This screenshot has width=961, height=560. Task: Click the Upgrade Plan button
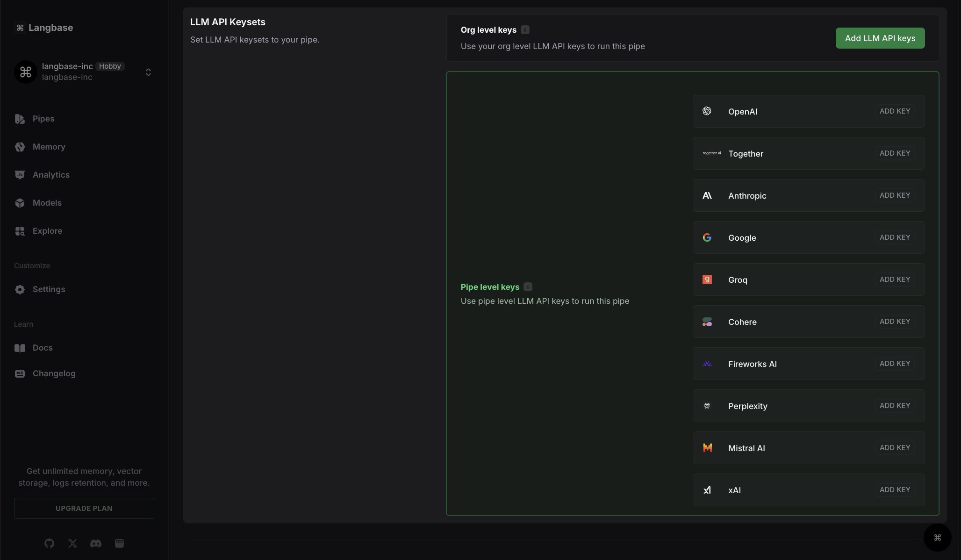84,508
